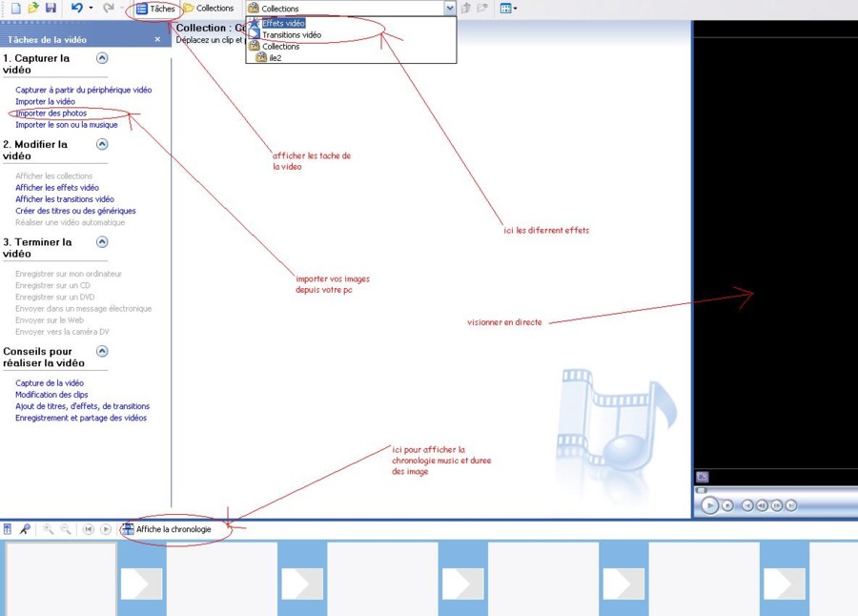Collapse 'Conseils pour réaliser la vidéo' section

pos(102,351)
